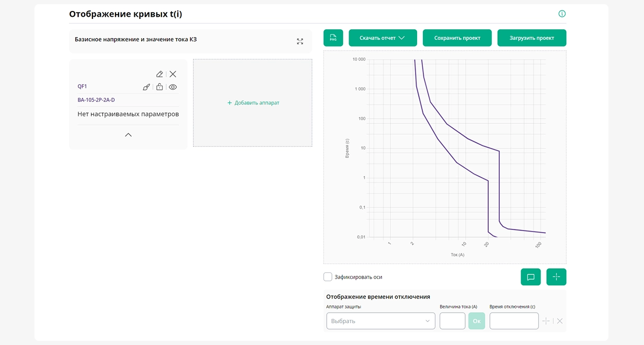644x345 pixels.
Task: Expand the base voltage panel to fullscreen
Action: (300, 41)
